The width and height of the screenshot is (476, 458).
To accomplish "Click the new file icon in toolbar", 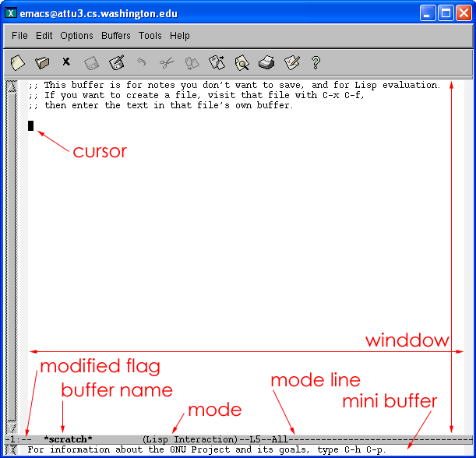I will pos(18,63).
